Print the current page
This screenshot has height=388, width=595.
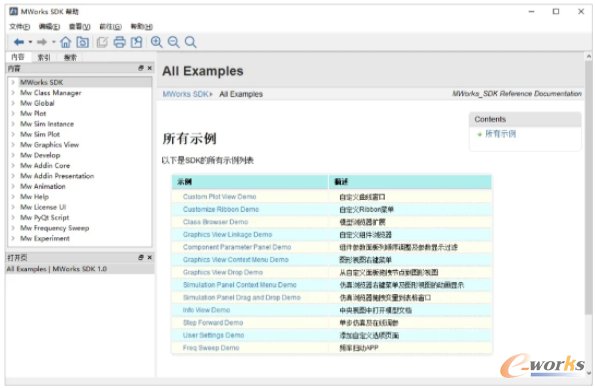(x=120, y=42)
